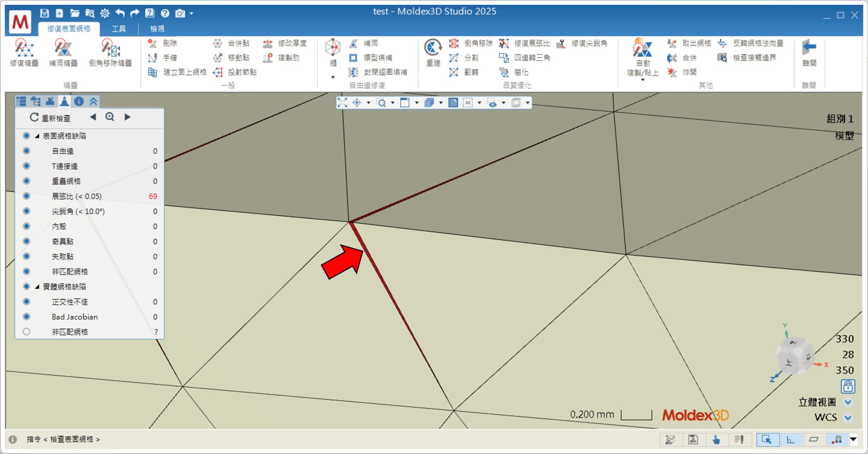The height and width of the screenshot is (454, 868).
Task: Toggle 尖銳角 (< 10.0°) radio button
Action: coord(26,211)
